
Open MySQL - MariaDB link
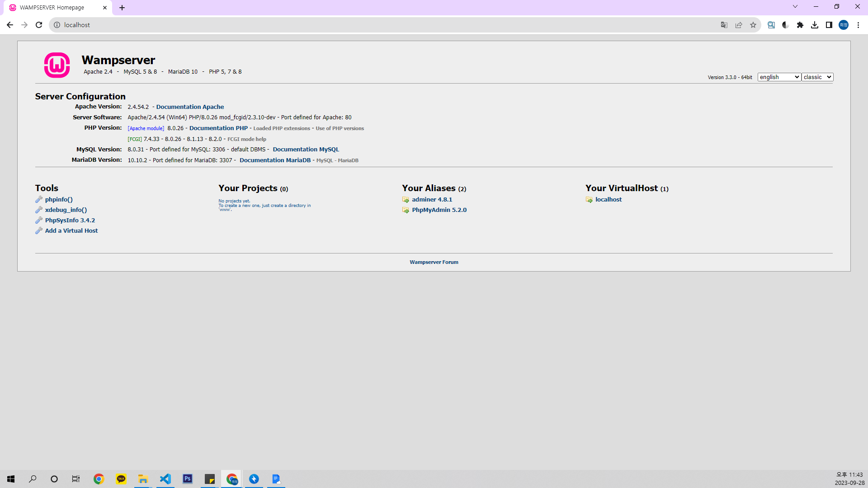coord(337,160)
